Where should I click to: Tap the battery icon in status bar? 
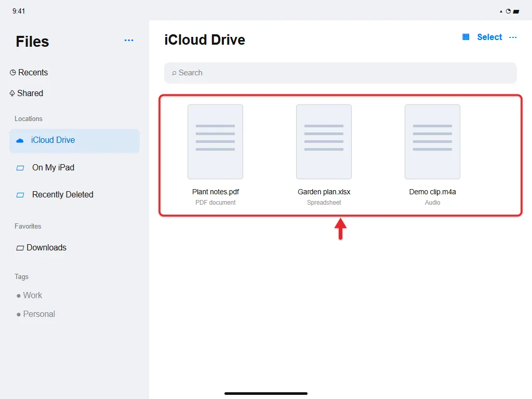coord(516,11)
